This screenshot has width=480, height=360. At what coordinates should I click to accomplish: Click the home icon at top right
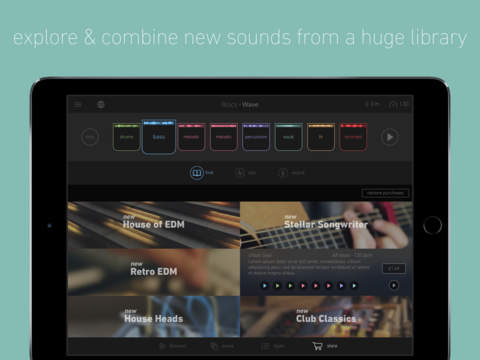coord(393,105)
